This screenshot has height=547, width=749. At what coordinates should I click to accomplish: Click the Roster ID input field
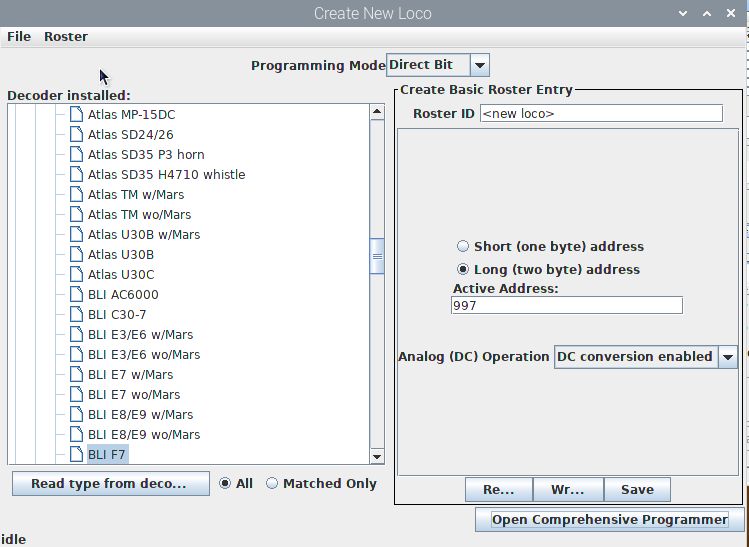(601, 114)
